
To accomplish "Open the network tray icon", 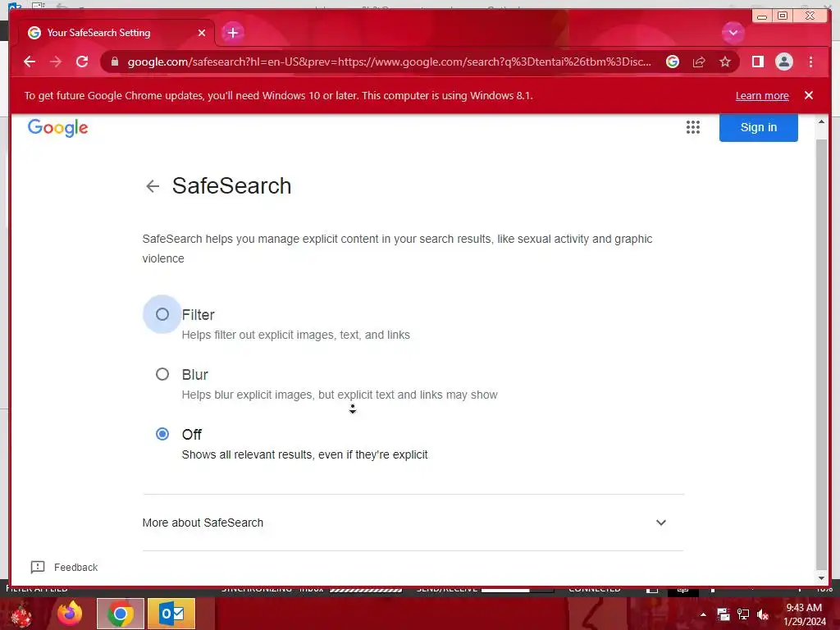I will click(743, 614).
